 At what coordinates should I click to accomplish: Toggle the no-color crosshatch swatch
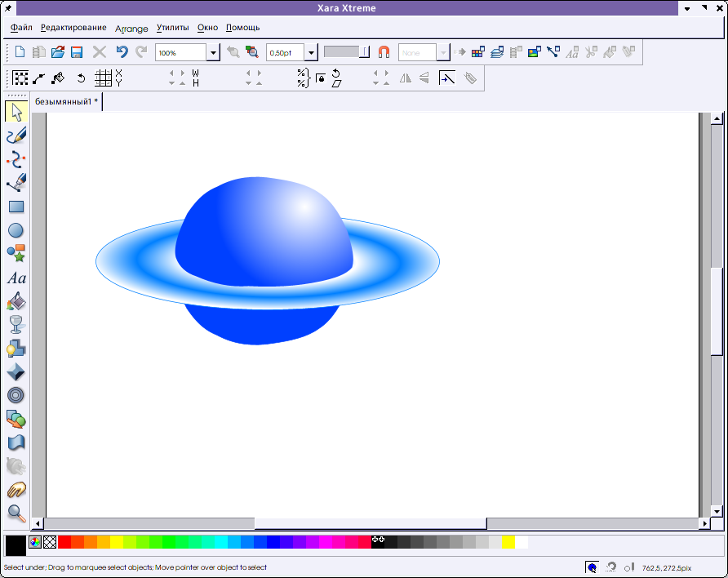click(50, 542)
